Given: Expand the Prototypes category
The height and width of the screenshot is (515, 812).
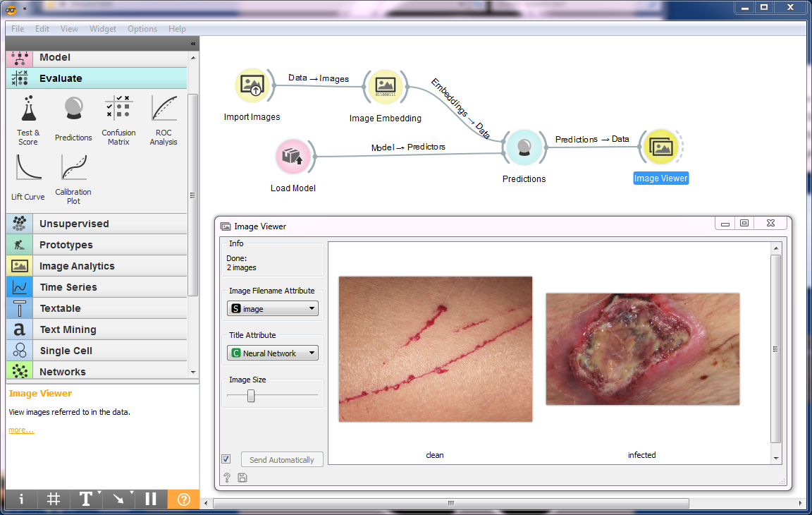Looking at the screenshot, I should click(x=97, y=245).
